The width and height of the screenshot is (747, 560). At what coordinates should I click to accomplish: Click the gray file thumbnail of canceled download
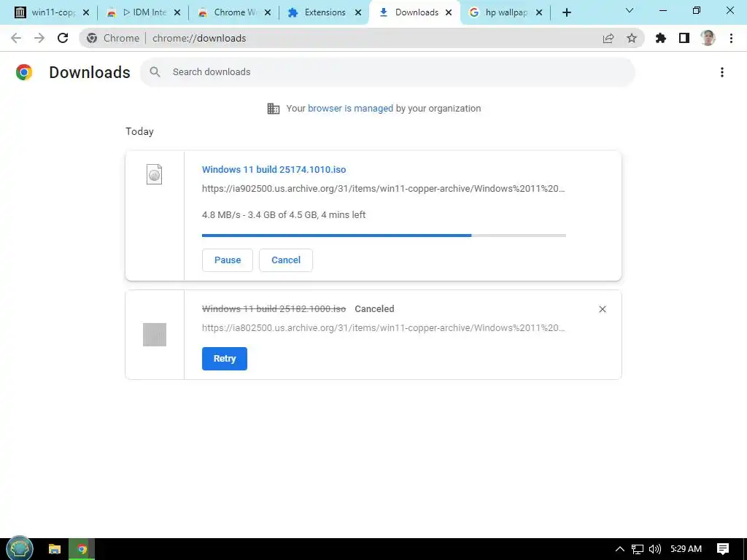pyautogui.click(x=155, y=335)
